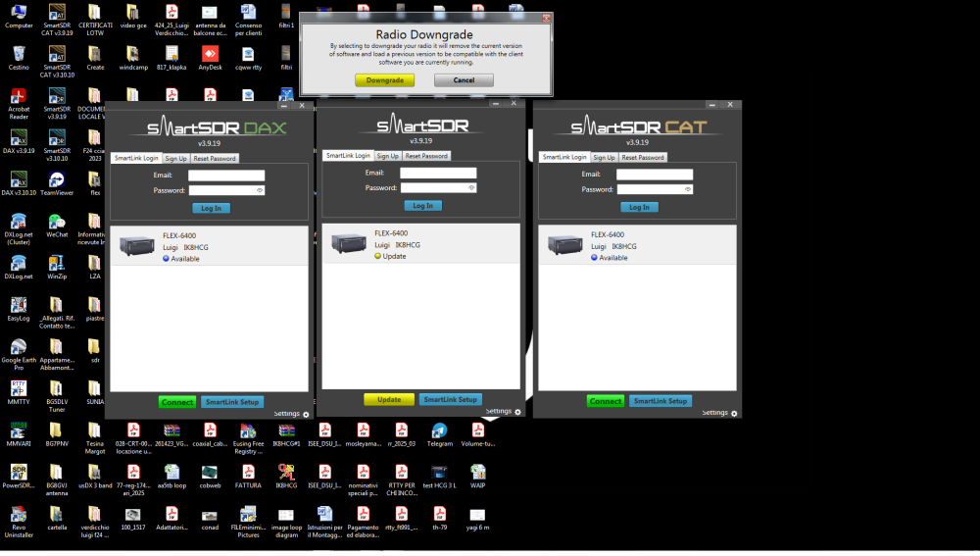Select the BG5DLV Tuner folder
The height and width of the screenshot is (556, 980).
coord(57,396)
